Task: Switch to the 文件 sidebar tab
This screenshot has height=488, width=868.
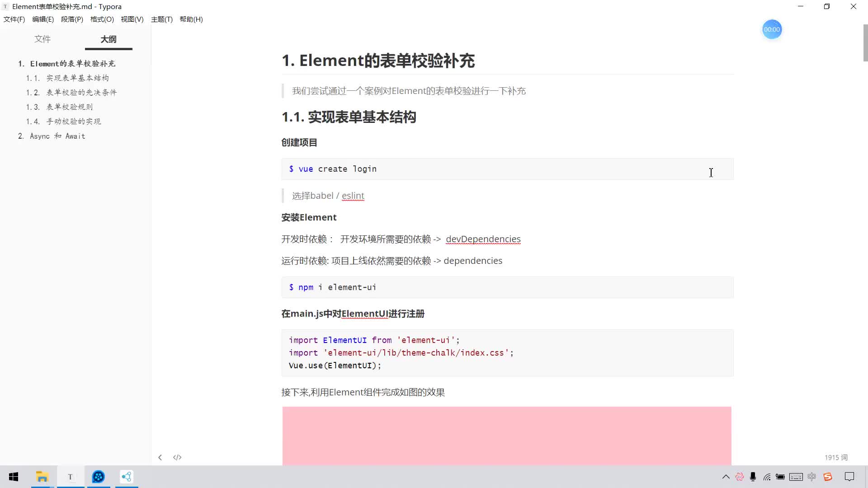Action: point(42,39)
